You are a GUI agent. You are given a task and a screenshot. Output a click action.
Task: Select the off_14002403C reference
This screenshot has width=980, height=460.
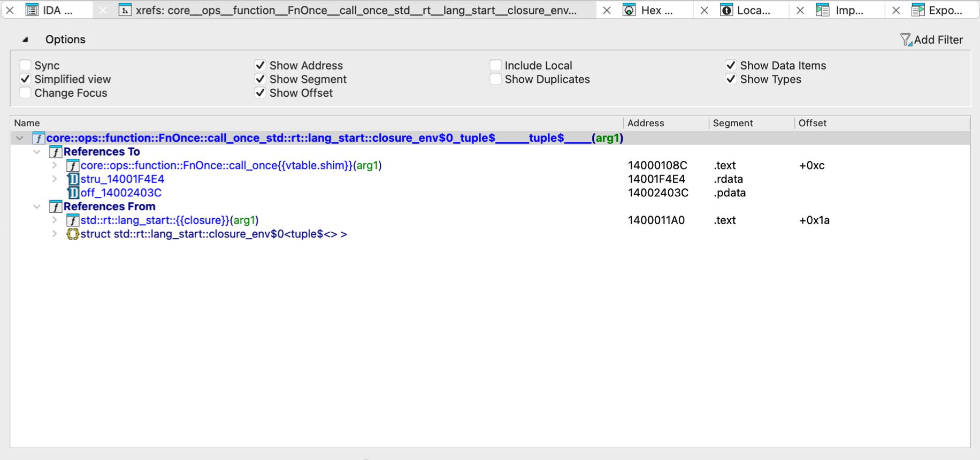[x=121, y=193]
